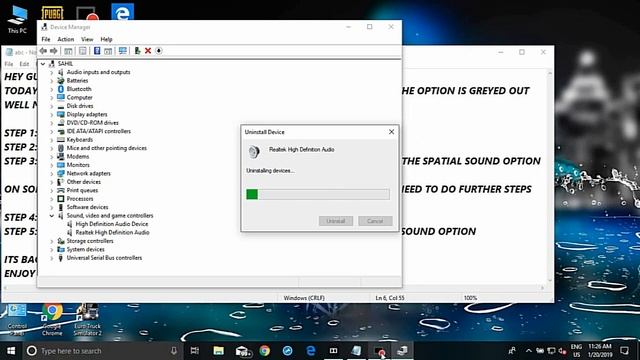The image size is (640, 360).
Task: Select the Monitors entry
Action: [x=78, y=165]
